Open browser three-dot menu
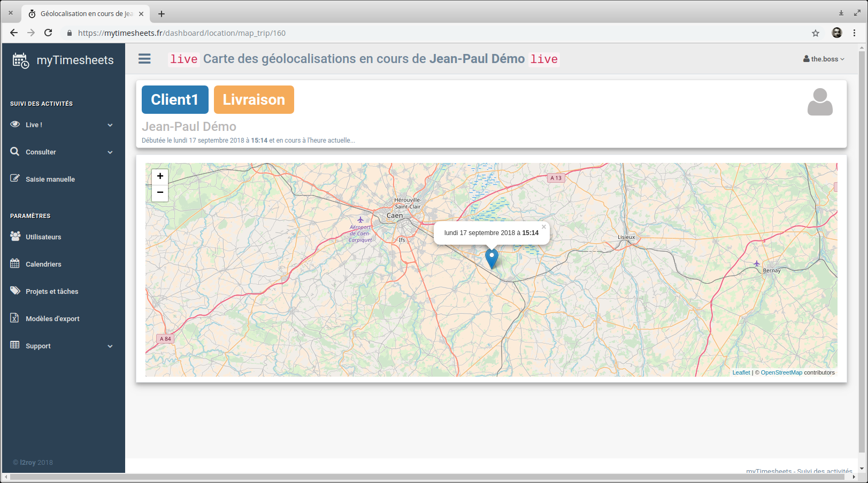868x483 pixels. click(x=854, y=33)
